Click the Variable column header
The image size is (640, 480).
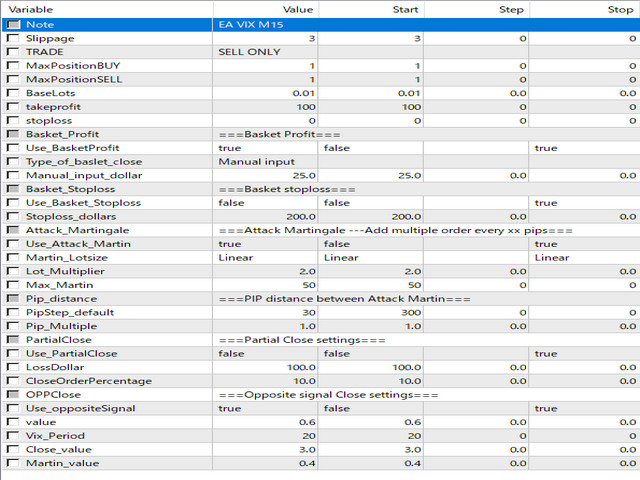(x=107, y=9)
